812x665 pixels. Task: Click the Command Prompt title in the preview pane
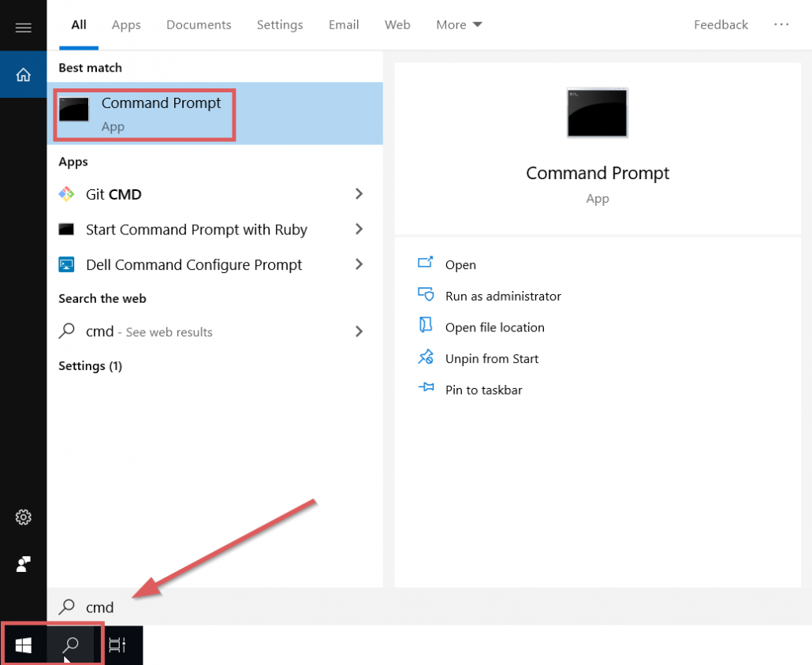pyautogui.click(x=597, y=173)
